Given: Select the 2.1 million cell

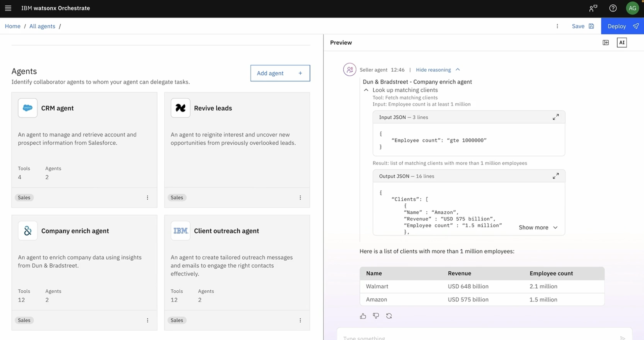Looking at the screenshot, I should (543, 286).
